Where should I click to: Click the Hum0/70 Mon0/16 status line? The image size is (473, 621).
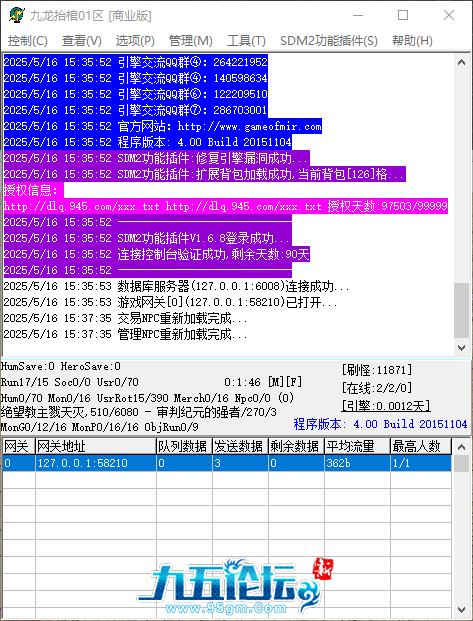click(x=147, y=398)
